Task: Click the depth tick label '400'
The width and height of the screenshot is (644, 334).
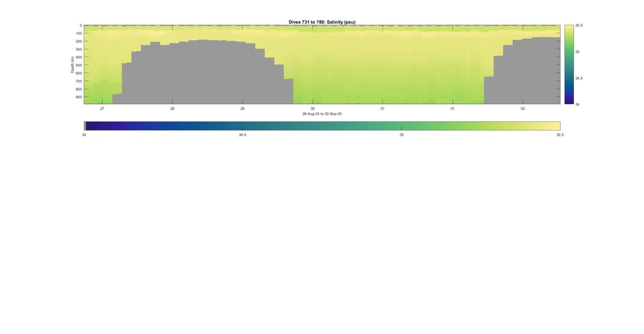Action: (x=78, y=57)
